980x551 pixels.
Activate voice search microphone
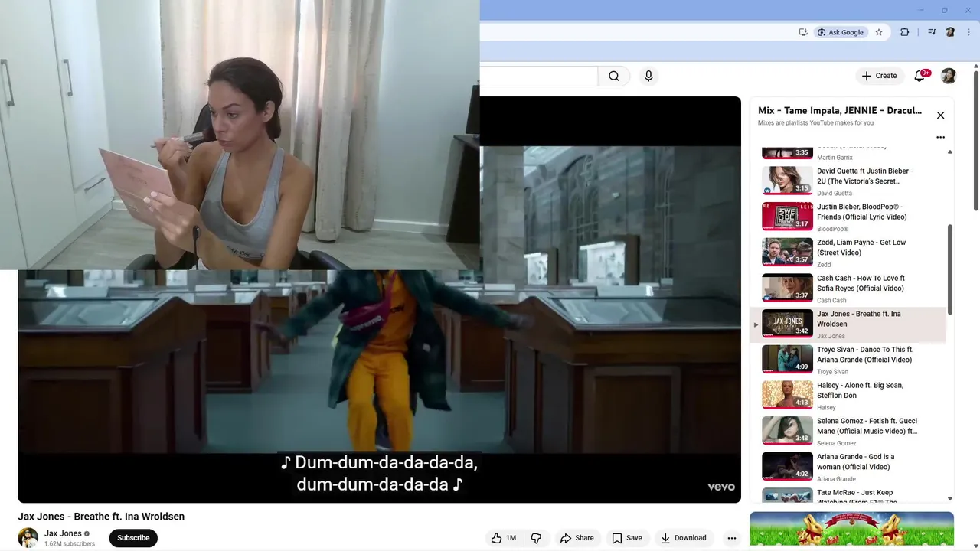point(648,76)
